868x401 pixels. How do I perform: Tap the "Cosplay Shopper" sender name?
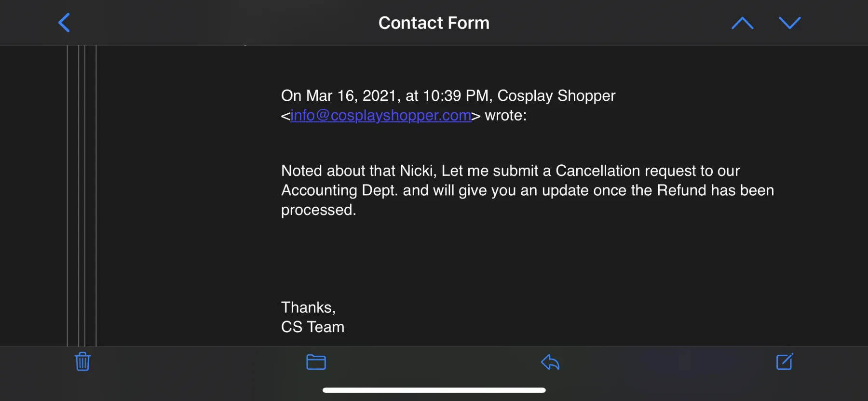(556, 96)
